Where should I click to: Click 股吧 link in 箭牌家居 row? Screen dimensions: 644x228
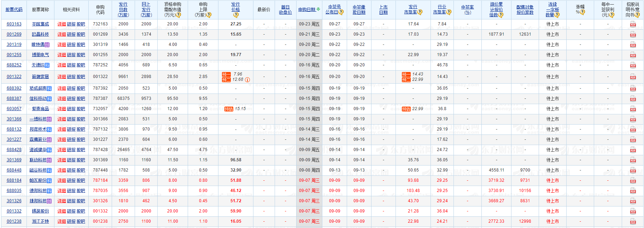tap(81, 77)
